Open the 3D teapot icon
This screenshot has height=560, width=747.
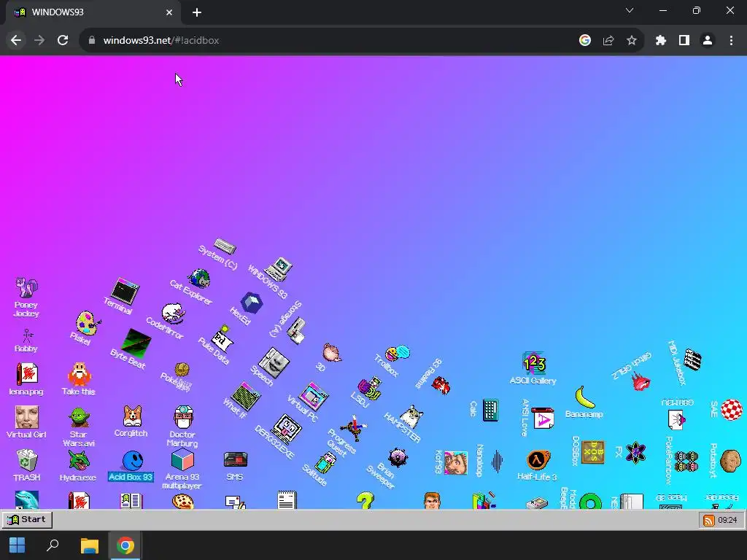332,353
